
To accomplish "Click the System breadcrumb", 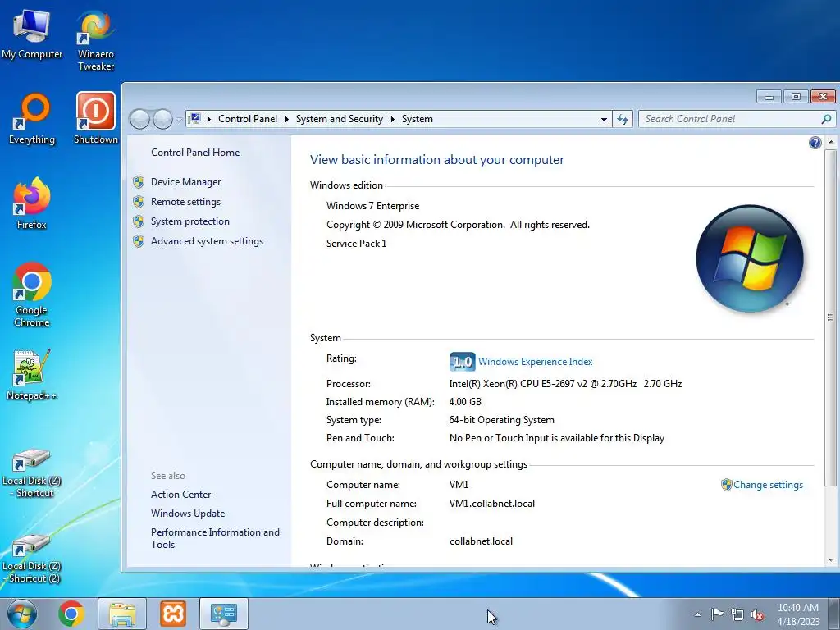I will 418,119.
